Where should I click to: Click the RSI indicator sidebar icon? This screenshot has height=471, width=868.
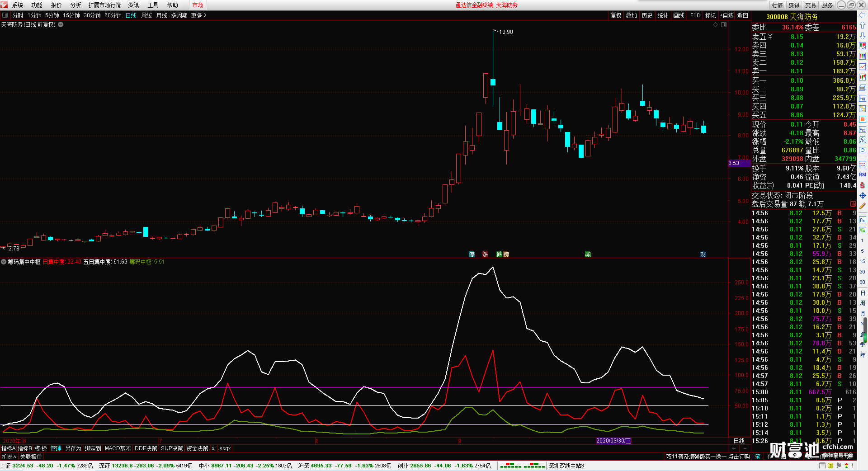tap(863, 174)
